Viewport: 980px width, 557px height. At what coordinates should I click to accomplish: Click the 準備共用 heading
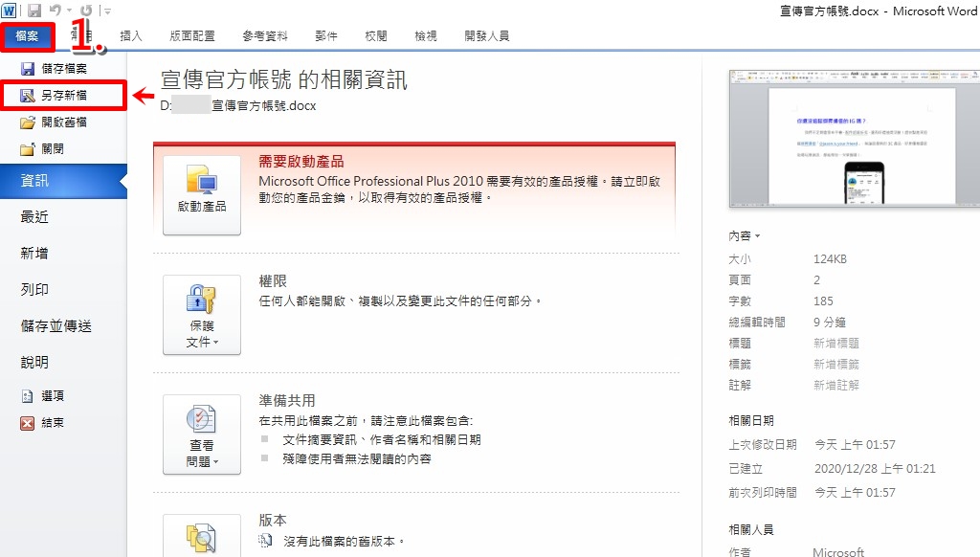coord(287,401)
